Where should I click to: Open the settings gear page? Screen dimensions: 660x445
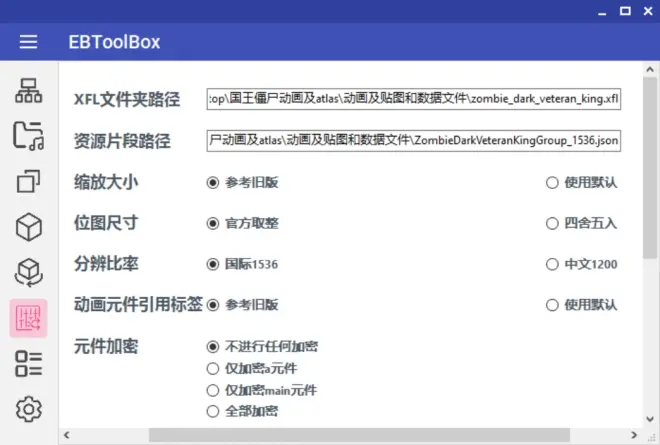pyautogui.click(x=29, y=409)
